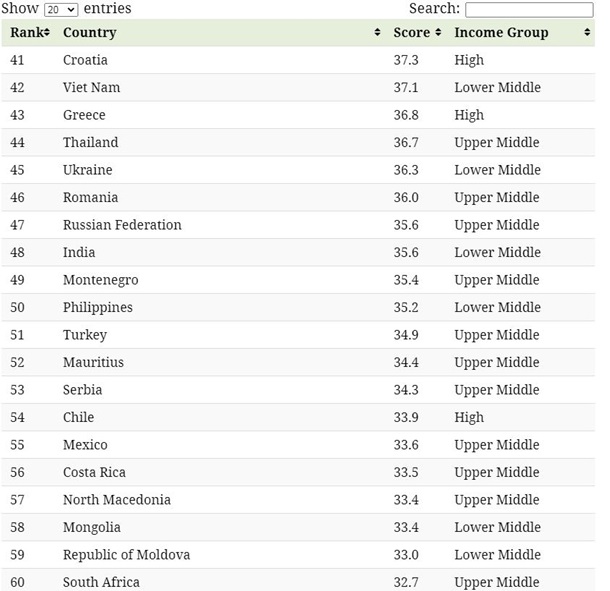Viewport: 610px width, 591px height.
Task: Click the Rank column sort arrows
Action: pyautogui.click(x=47, y=32)
